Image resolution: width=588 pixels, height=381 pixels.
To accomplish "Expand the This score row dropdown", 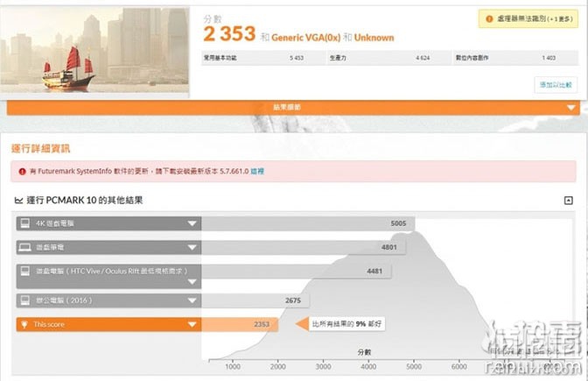I will click(192, 324).
